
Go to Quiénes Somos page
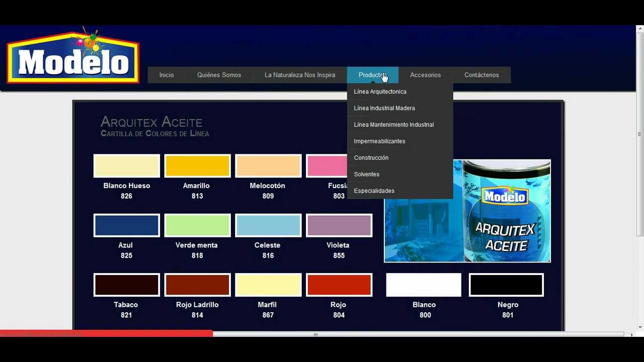click(x=219, y=75)
